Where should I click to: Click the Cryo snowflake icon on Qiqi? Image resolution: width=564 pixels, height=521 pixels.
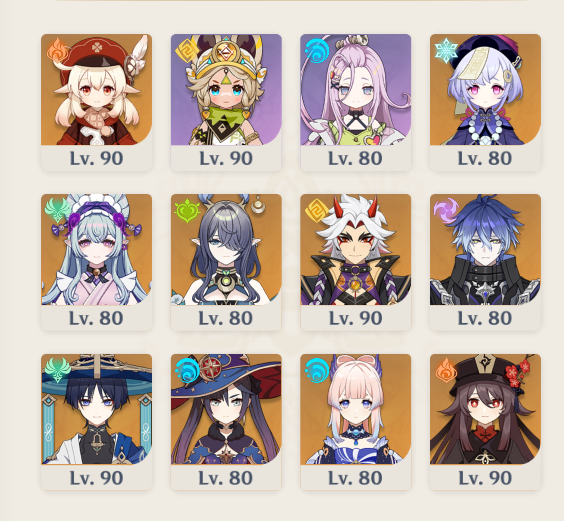tap(446, 50)
